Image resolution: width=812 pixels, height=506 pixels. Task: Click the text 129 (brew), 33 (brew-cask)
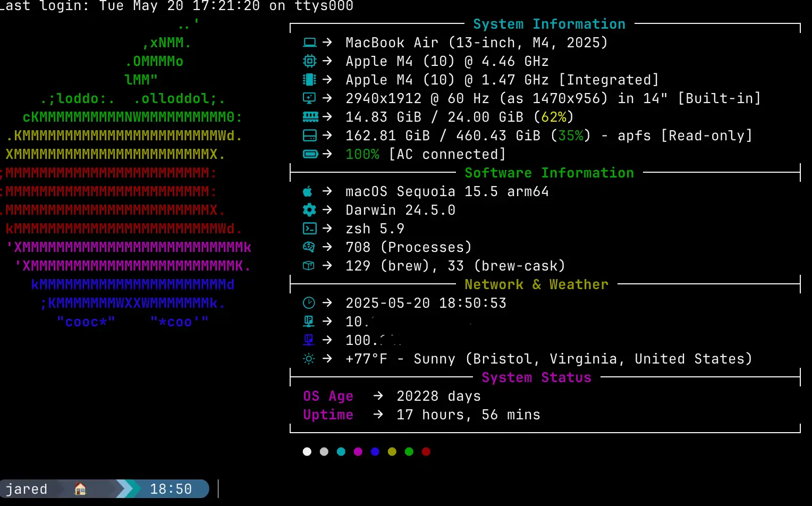[455, 266]
